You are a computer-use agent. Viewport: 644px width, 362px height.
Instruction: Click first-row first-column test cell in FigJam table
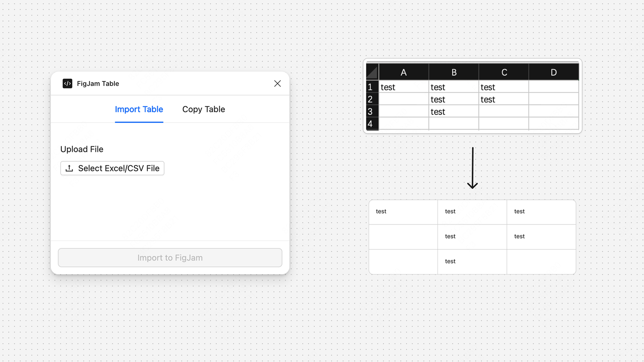point(403,212)
